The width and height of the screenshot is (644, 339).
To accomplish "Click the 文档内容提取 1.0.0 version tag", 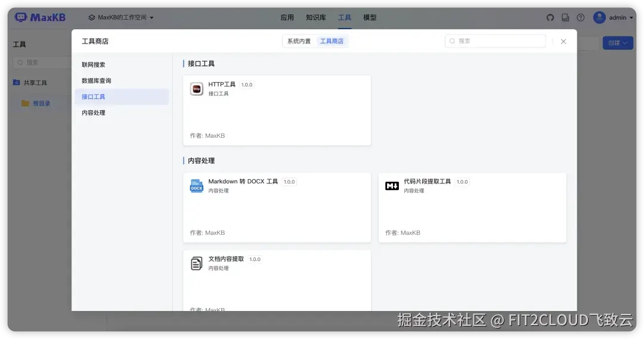I will tap(255, 259).
